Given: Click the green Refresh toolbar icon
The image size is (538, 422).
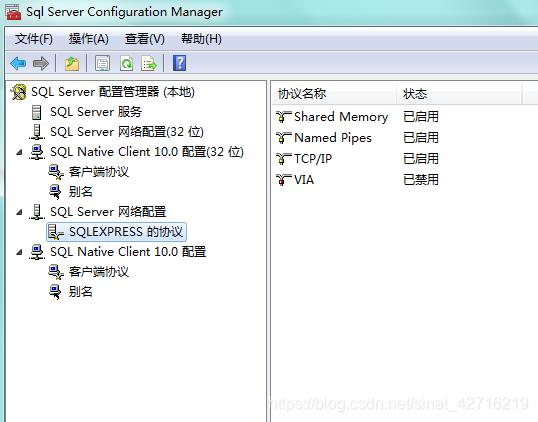Looking at the screenshot, I should (127, 63).
